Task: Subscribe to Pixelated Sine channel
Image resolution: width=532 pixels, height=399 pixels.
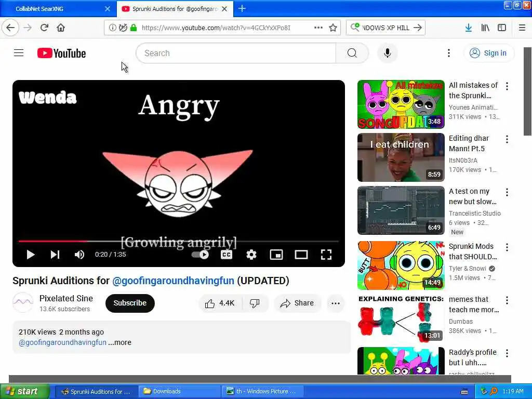Action: (x=130, y=303)
